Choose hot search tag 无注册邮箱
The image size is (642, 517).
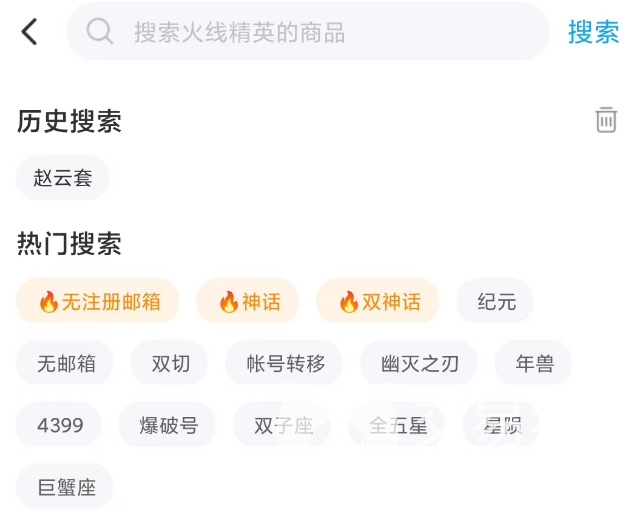click(x=98, y=302)
